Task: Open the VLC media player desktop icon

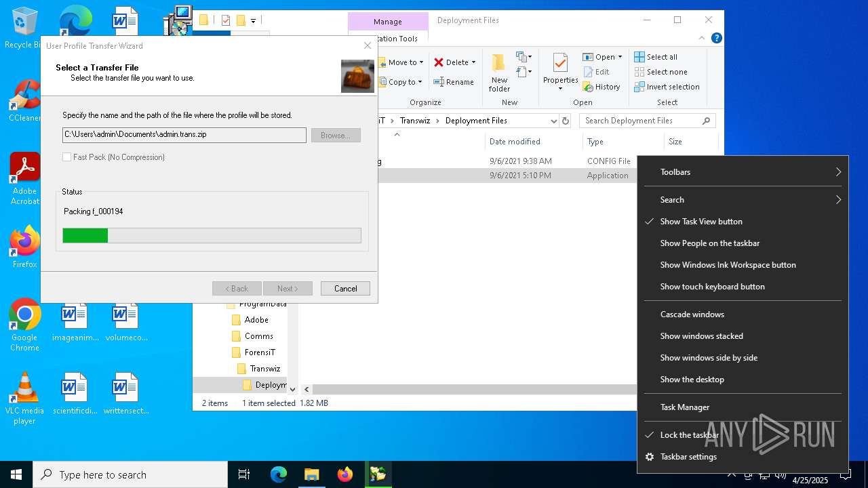Action: pos(25,399)
